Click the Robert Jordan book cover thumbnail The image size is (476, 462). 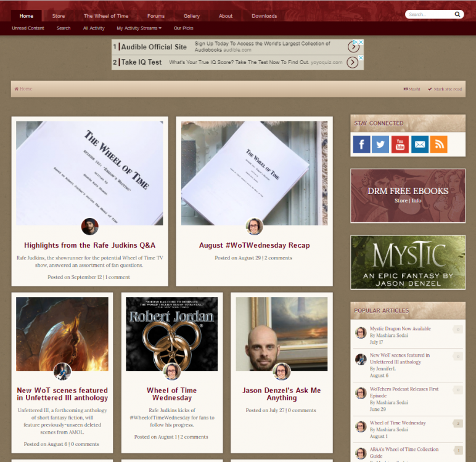(172, 334)
